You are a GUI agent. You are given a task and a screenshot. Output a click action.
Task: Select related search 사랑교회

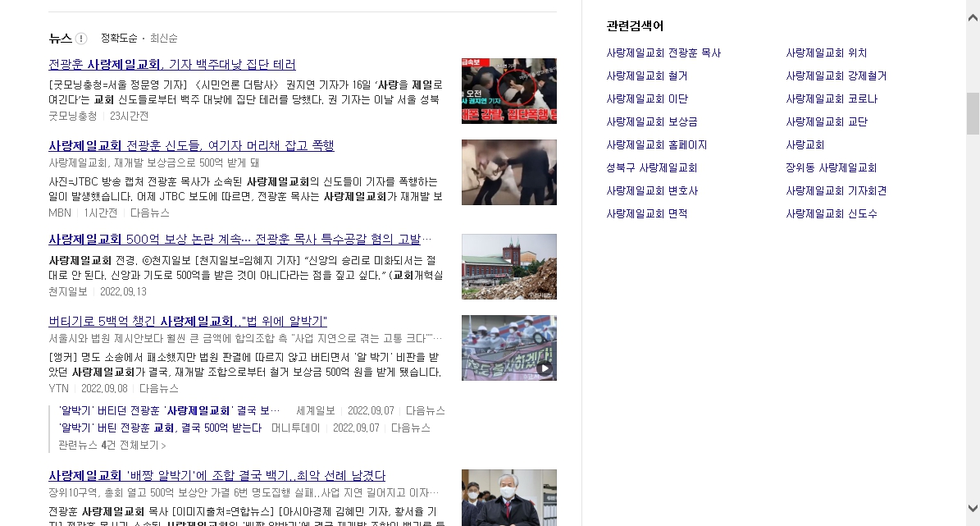805,145
